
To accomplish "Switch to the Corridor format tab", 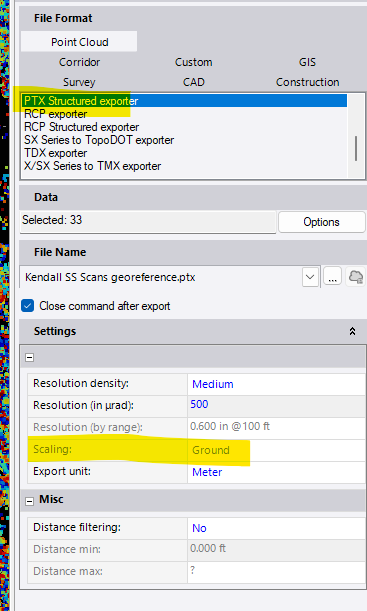I will pyautogui.click(x=79, y=62).
